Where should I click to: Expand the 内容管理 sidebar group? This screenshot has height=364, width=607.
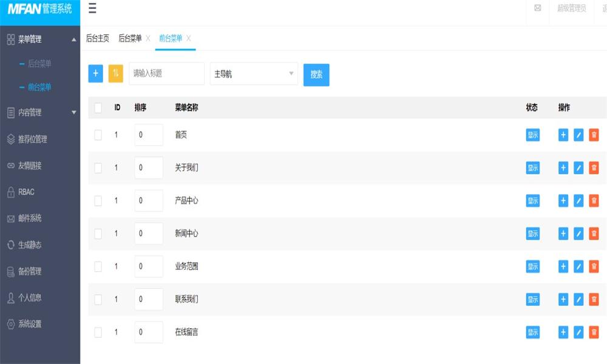(x=40, y=113)
